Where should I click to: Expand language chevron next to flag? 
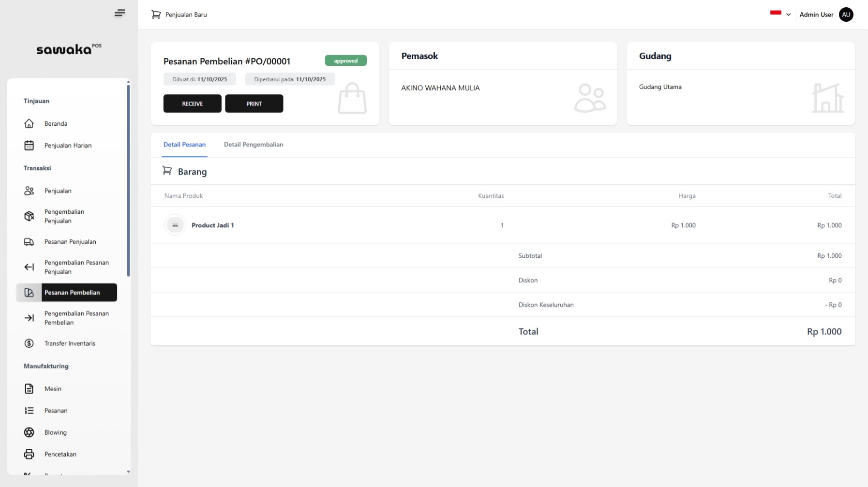pos(789,15)
